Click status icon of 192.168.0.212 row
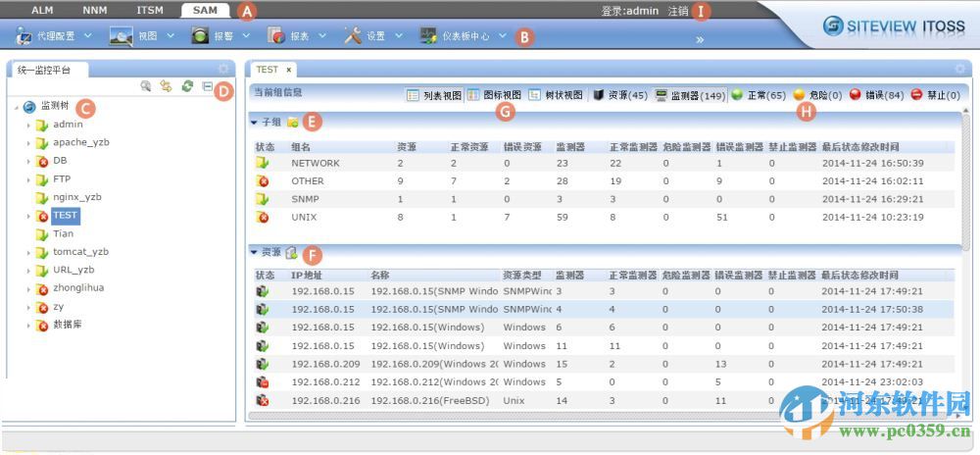This screenshot has height=455, width=980. pyautogui.click(x=262, y=382)
